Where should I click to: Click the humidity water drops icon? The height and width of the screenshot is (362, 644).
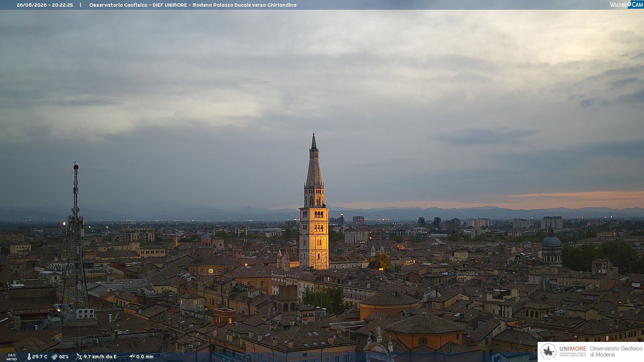pyautogui.click(x=55, y=357)
